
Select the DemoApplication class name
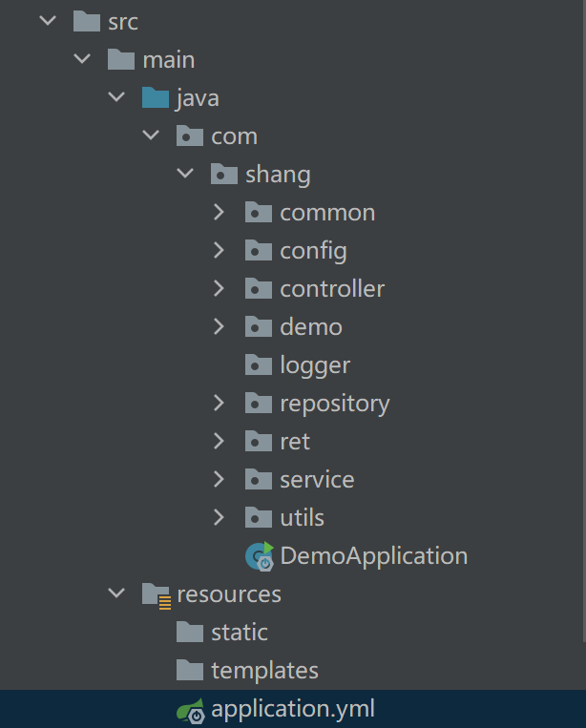373,555
